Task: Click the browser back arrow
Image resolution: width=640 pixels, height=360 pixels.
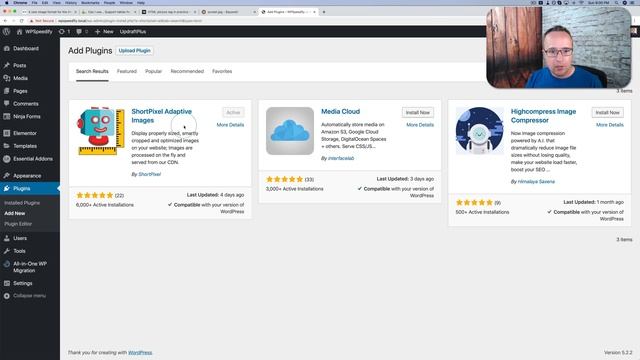Action: click(5, 21)
